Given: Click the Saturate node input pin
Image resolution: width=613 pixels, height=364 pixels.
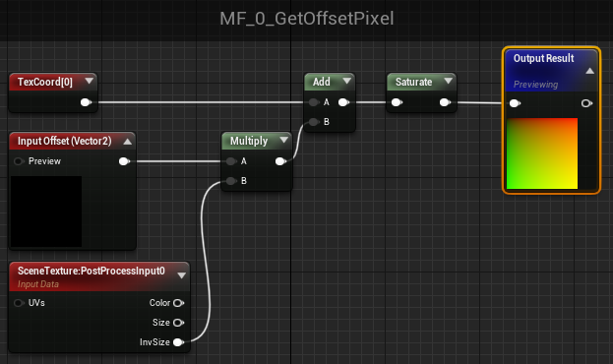Looking at the screenshot, I should [397, 102].
